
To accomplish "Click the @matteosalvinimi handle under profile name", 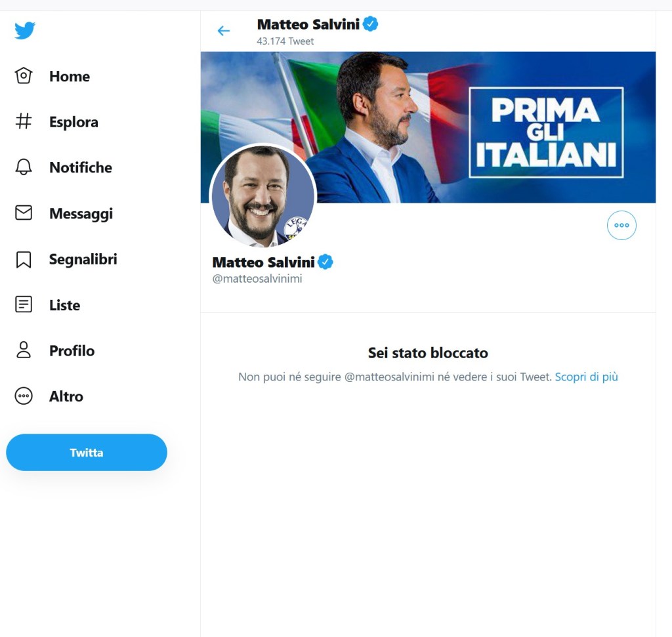I will click(x=257, y=279).
